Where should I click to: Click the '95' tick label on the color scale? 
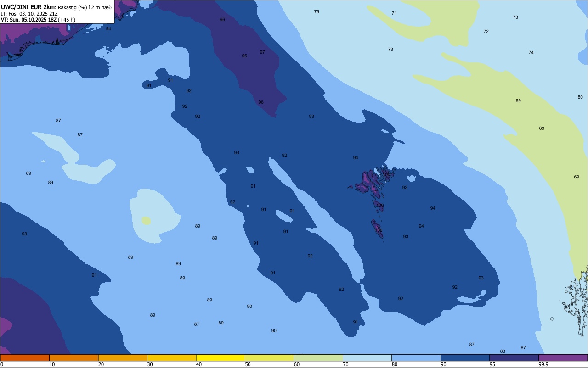point(492,364)
